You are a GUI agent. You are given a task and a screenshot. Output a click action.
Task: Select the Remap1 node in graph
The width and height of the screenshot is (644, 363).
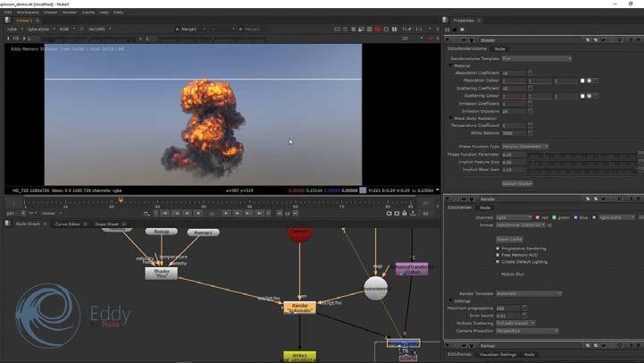202,232
